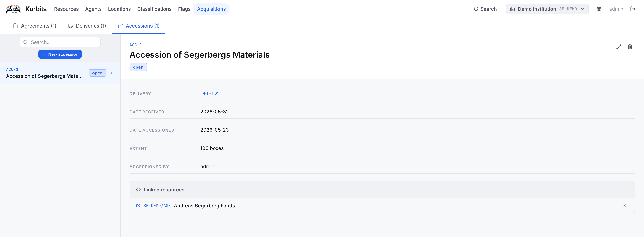Image resolution: width=644 pixels, height=237 pixels.
Task: Select ACC-1 accession in the list
Action: click(x=60, y=73)
